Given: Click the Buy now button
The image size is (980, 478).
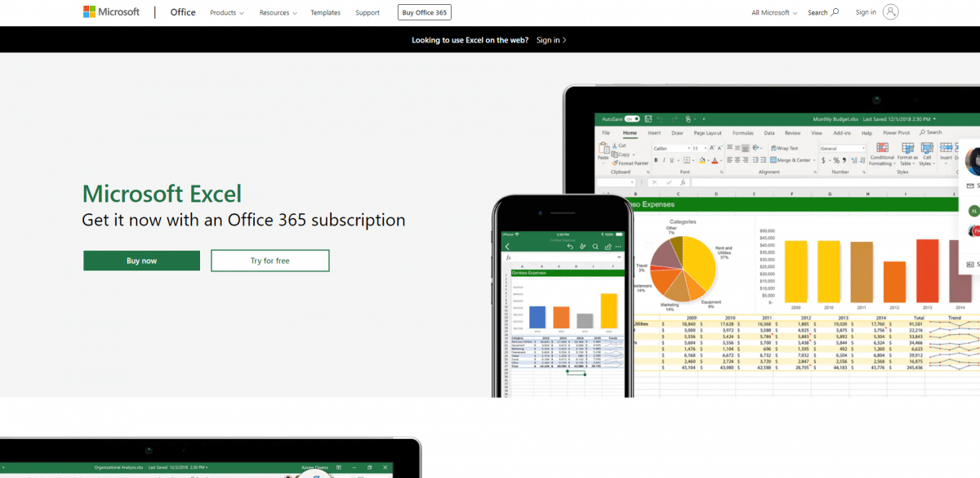Looking at the screenshot, I should coord(141,260).
